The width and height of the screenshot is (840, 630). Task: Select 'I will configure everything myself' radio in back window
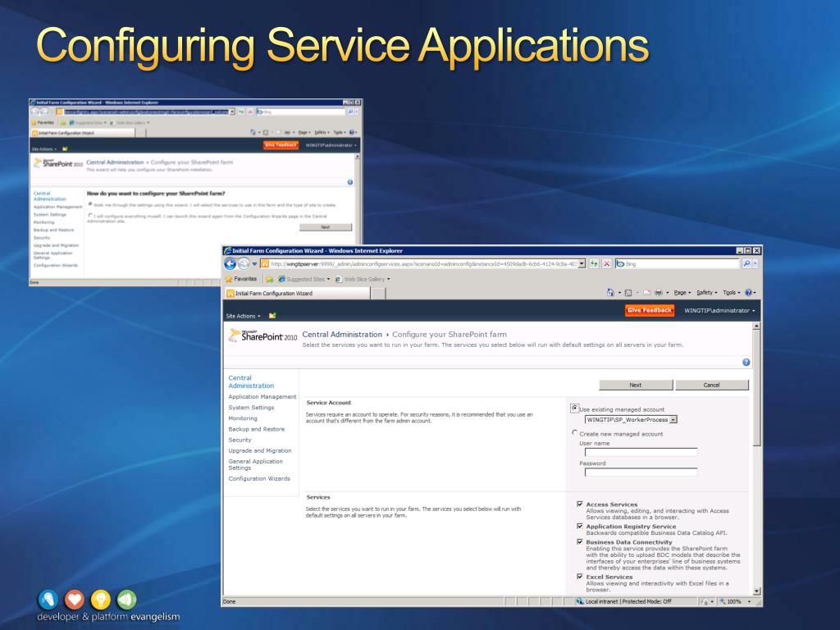coord(90,216)
